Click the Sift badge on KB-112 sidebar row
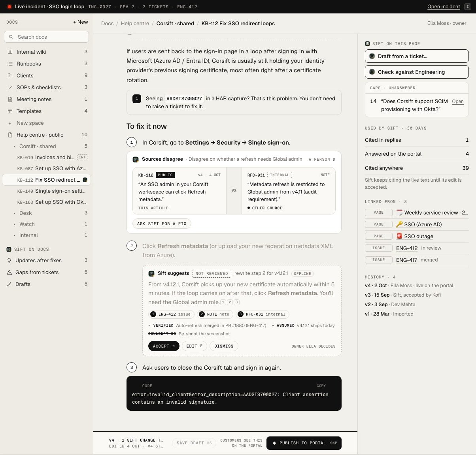The width and height of the screenshot is (476, 455). (x=85, y=180)
